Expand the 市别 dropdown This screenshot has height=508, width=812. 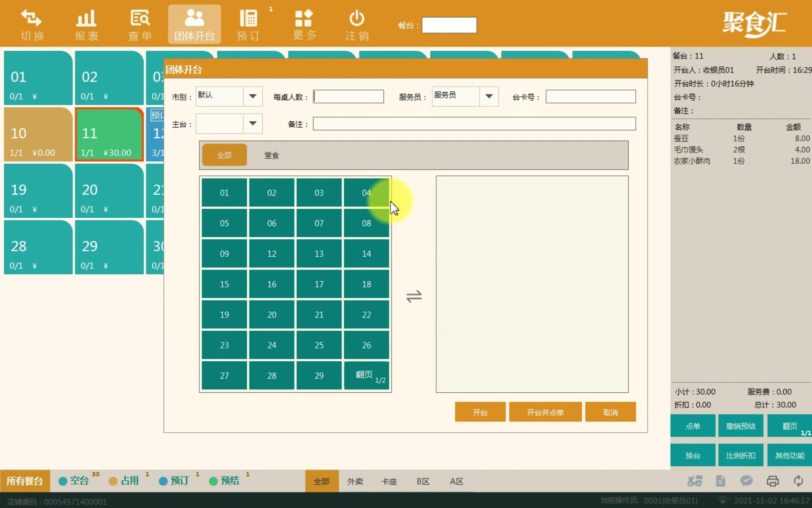coord(253,96)
